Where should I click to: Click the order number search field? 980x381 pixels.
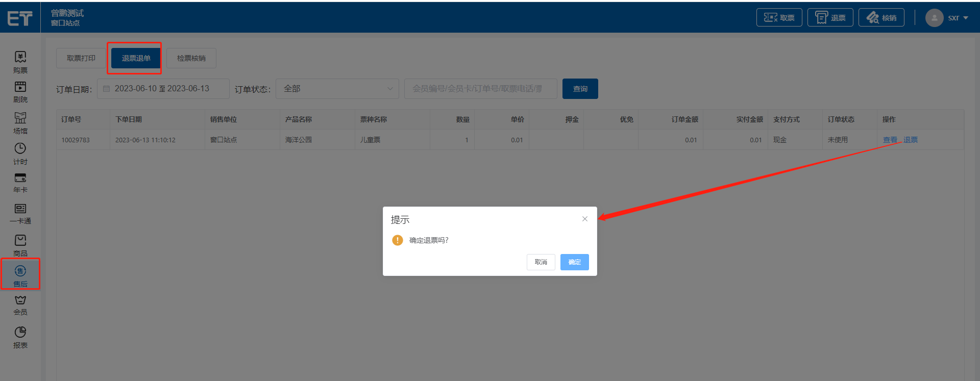pyautogui.click(x=480, y=89)
